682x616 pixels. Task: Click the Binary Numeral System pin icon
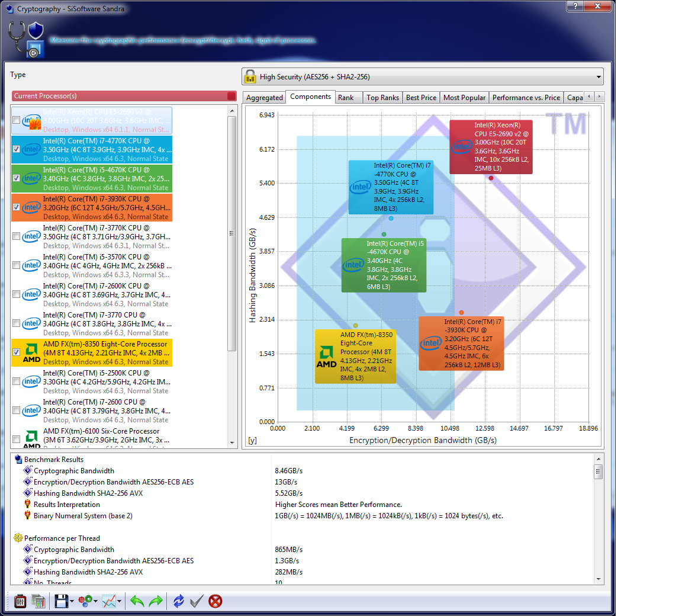tap(27, 515)
